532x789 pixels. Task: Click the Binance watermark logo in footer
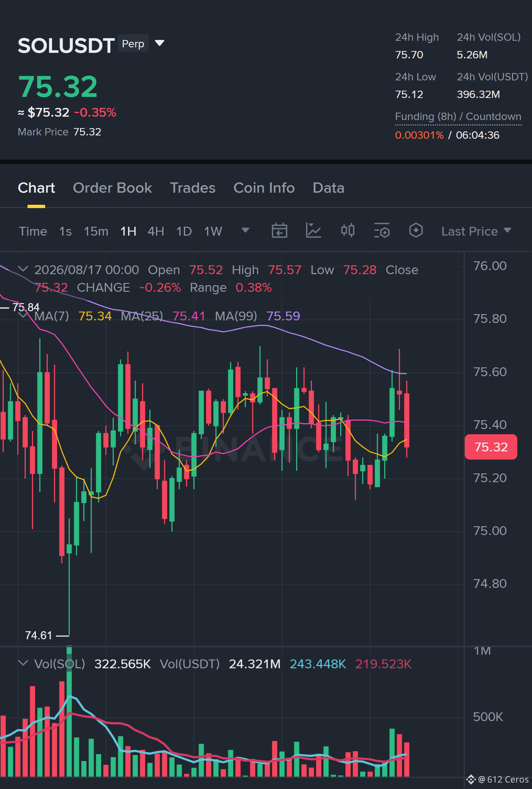point(471,779)
